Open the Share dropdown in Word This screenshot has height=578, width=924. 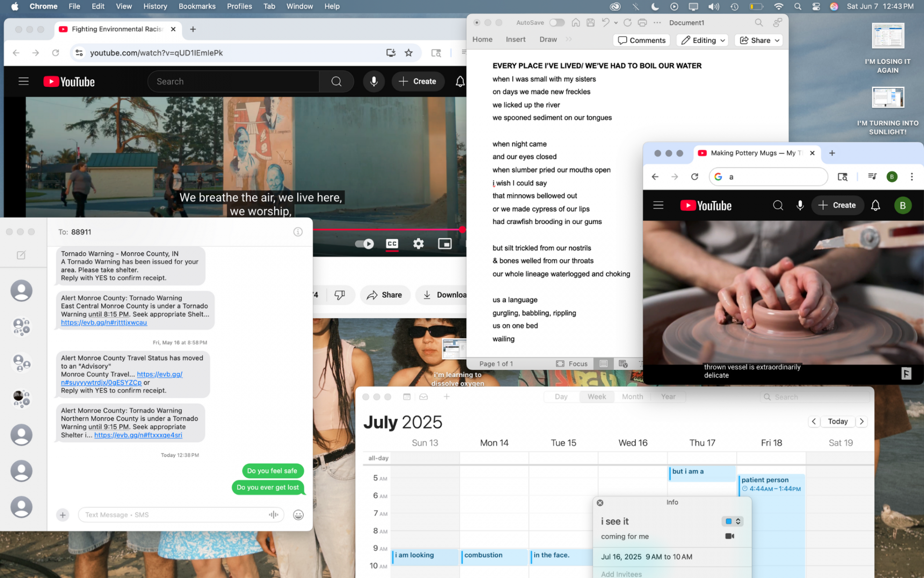(759, 40)
